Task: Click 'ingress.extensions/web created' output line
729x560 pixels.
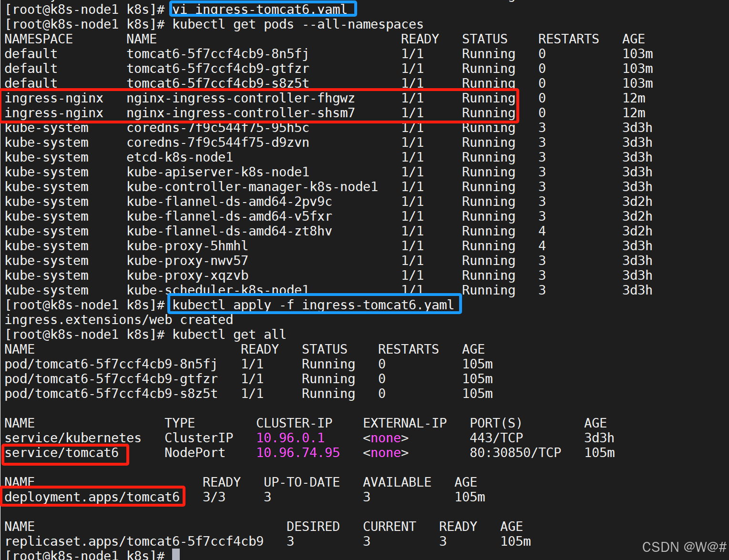Action: coord(119,320)
